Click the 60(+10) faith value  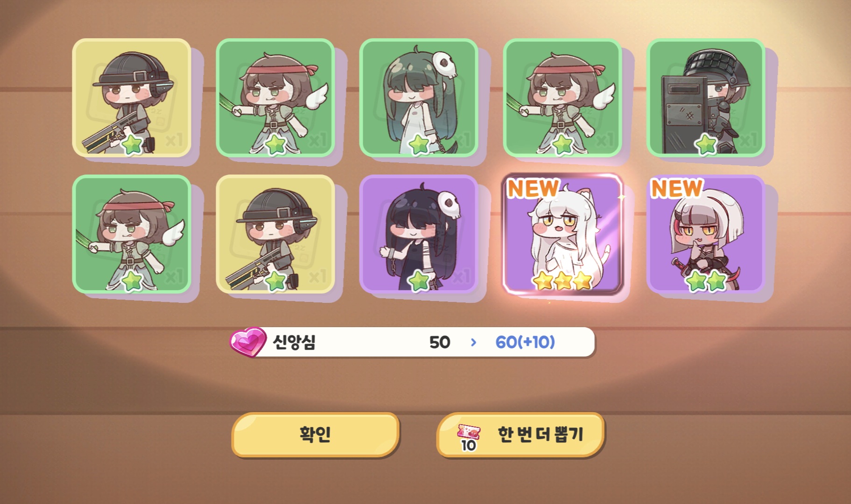coord(525,342)
